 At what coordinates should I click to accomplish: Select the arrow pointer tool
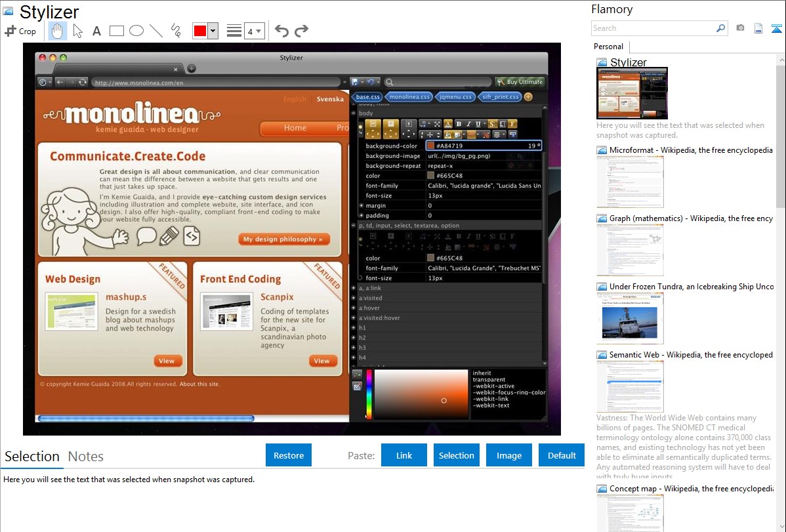pos(77,31)
